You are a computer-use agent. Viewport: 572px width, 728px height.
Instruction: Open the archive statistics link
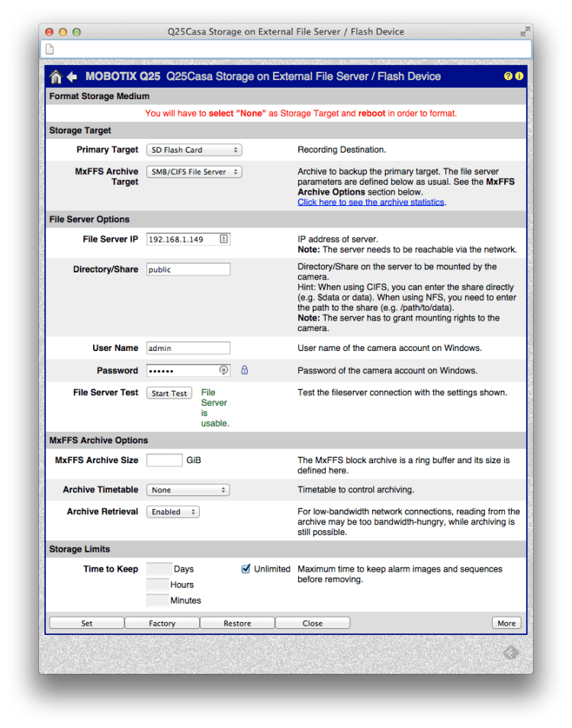(x=371, y=202)
